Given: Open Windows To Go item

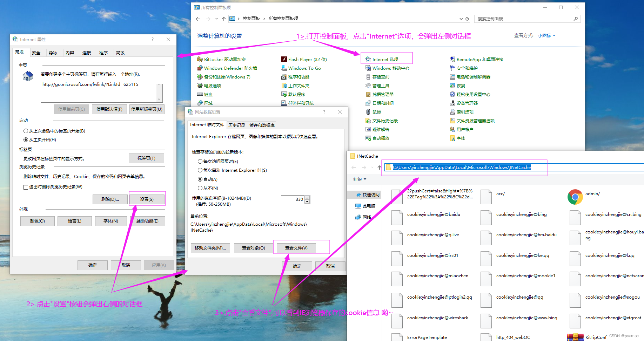Looking at the screenshot, I should pyautogui.click(x=301, y=68).
